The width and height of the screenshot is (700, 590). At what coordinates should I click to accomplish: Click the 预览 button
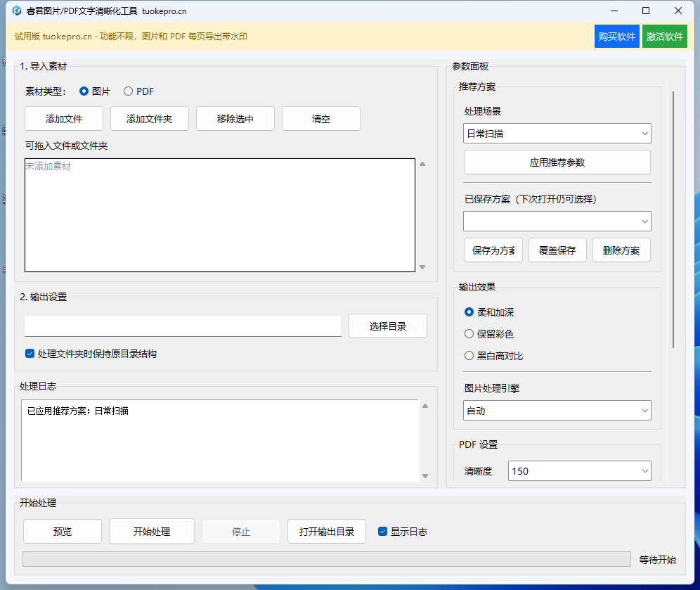point(63,531)
